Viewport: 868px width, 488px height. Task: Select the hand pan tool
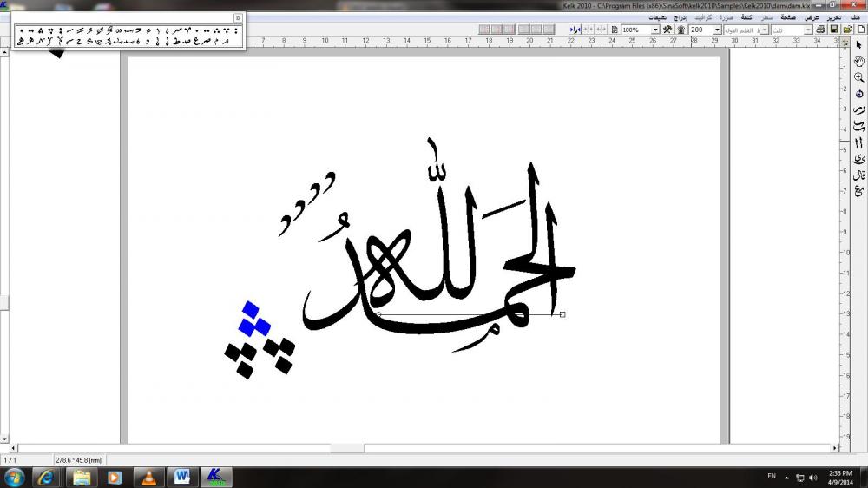859,61
